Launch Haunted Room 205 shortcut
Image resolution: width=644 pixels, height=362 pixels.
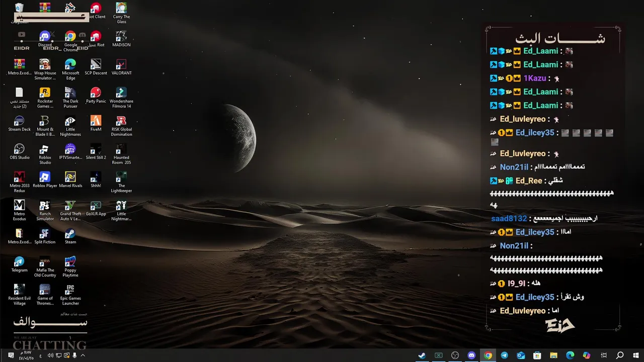click(121, 154)
